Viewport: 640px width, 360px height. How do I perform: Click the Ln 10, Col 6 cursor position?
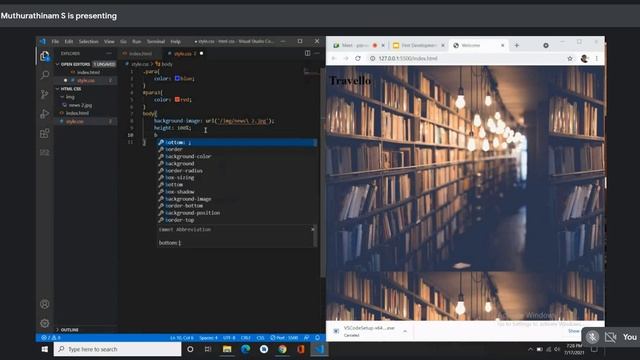[182, 338]
